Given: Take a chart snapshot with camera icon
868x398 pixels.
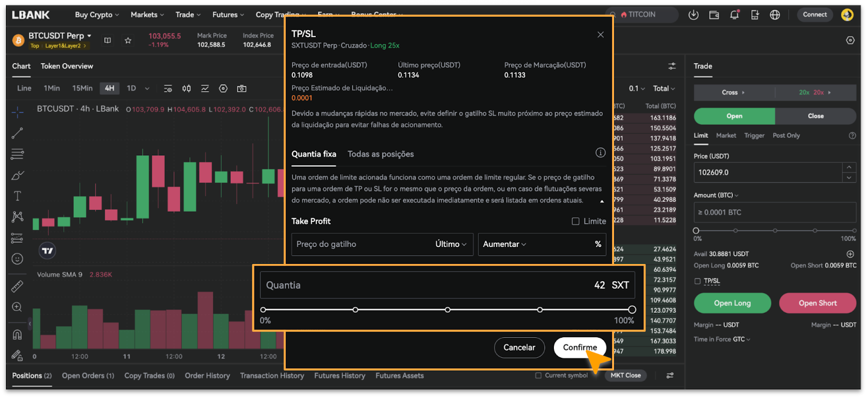Looking at the screenshot, I should (x=242, y=89).
